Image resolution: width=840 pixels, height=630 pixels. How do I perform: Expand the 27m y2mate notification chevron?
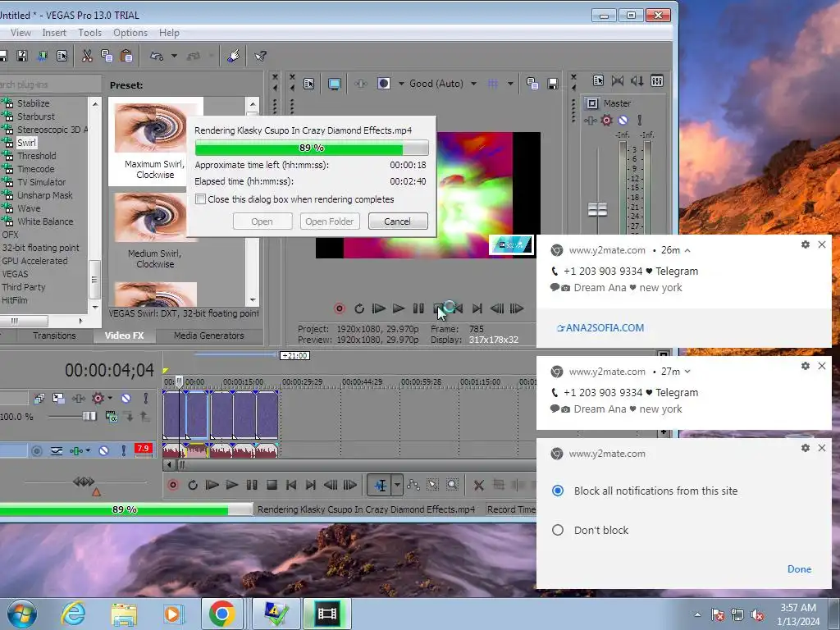coord(687,372)
